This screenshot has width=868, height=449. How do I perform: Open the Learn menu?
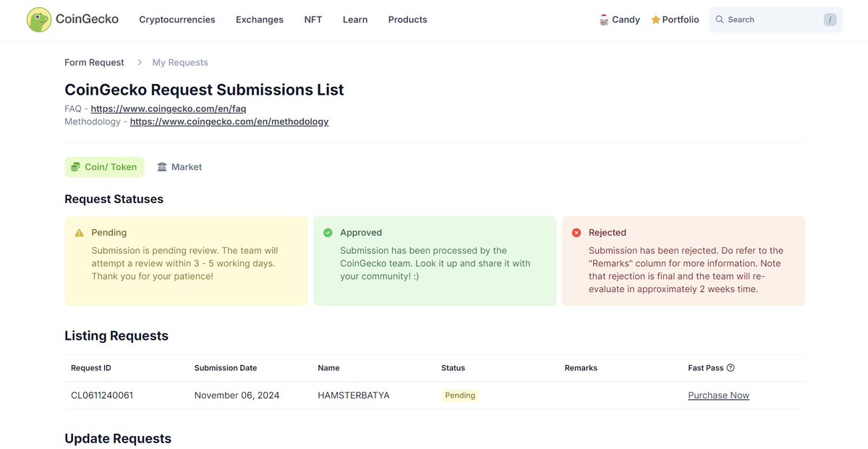pos(355,20)
